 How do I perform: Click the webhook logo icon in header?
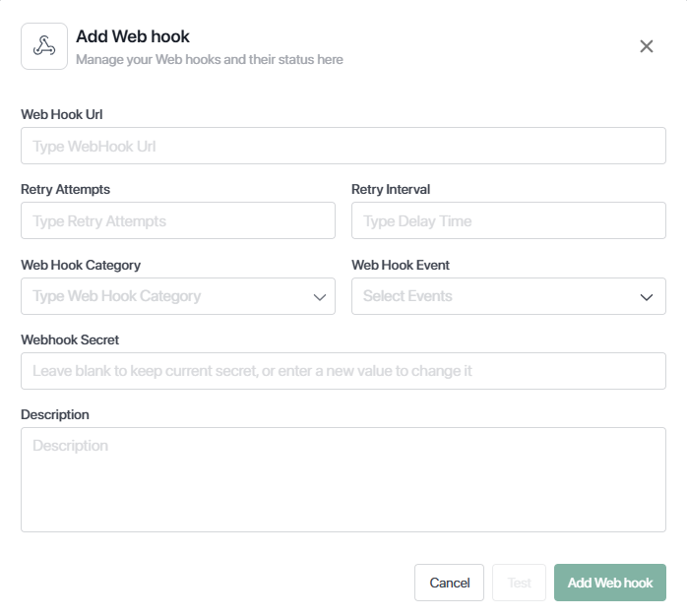point(44,46)
